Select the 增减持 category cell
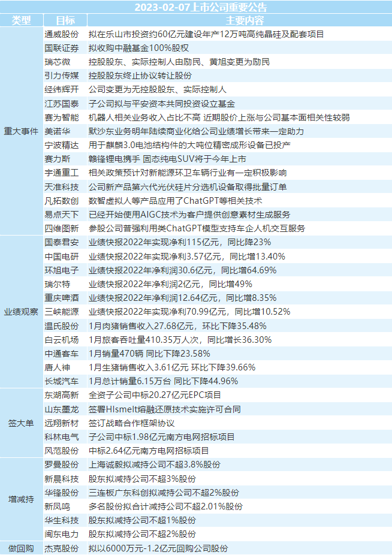This screenshot has height=555, width=392. pos(21,499)
